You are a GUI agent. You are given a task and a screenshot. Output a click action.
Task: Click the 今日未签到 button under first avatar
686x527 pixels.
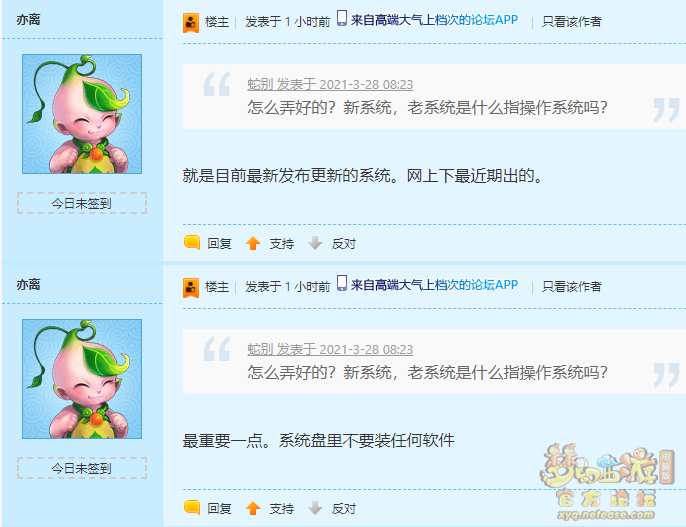coord(82,203)
